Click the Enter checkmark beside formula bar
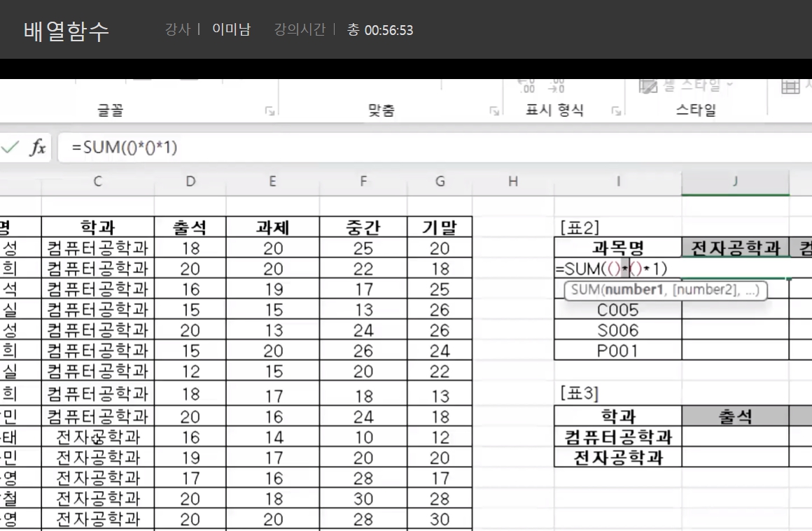Screen dimensions: 812x531 pyautogui.click(x=10, y=148)
